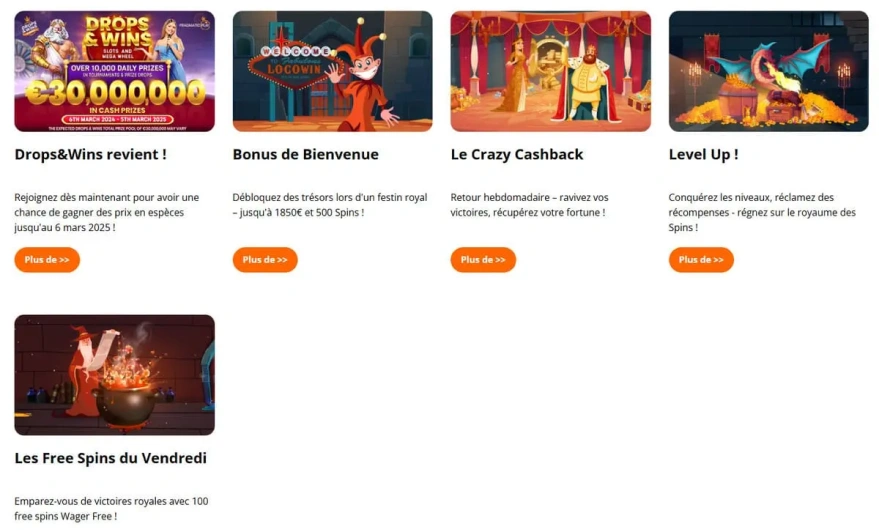879x530 pixels.
Task: Select the 'Level Up !' title
Action: tap(704, 154)
